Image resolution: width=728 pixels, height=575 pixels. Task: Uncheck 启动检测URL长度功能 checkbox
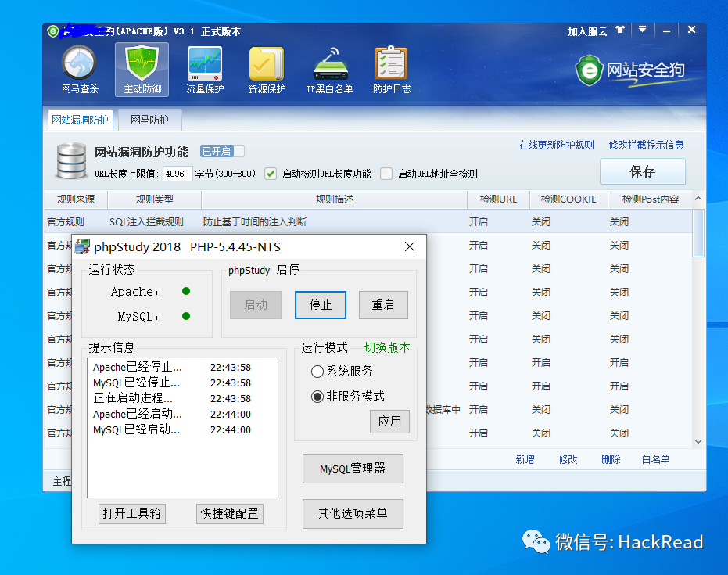pos(271,174)
